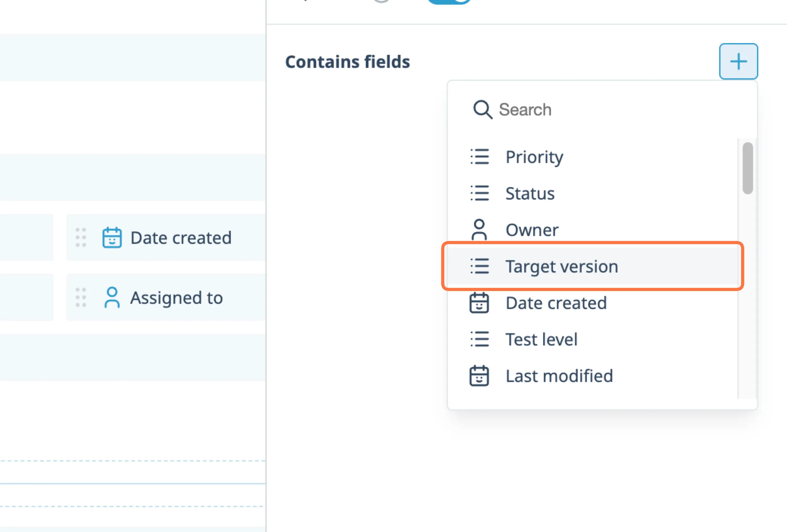Click the calendar icon next to Last modified
This screenshot has width=787, height=532.
click(479, 376)
